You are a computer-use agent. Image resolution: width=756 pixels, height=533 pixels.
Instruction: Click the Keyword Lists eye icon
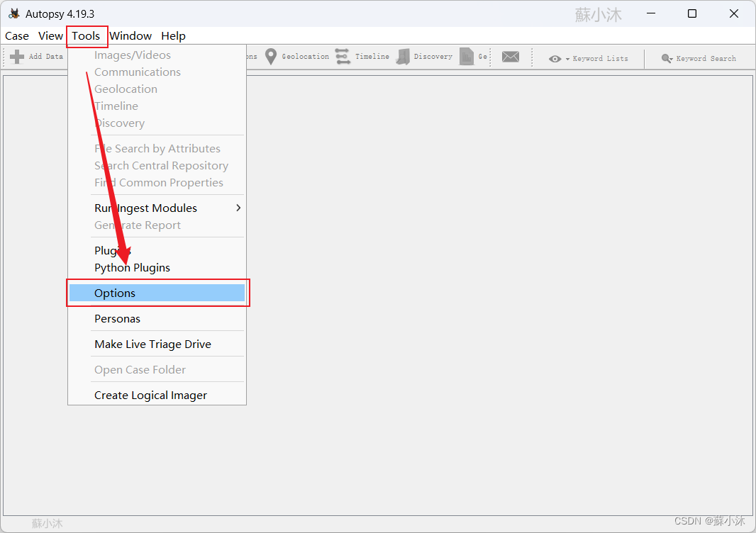pyautogui.click(x=555, y=59)
